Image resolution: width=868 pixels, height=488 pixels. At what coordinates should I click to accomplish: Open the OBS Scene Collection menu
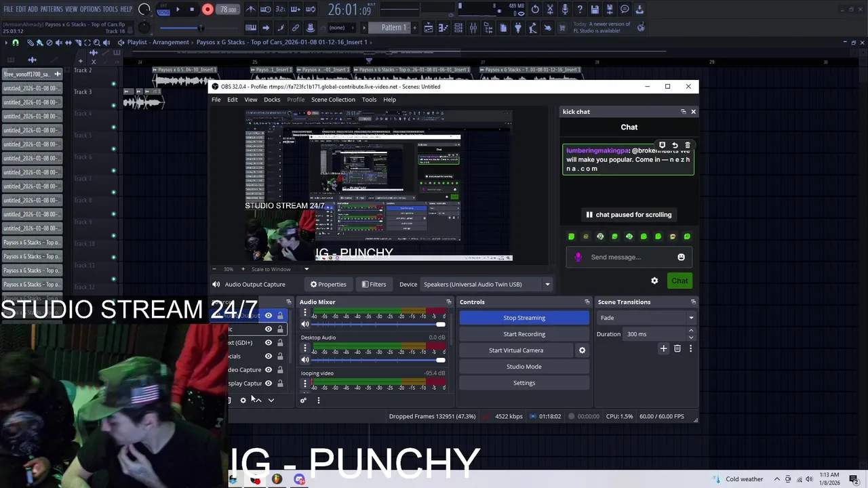pyautogui.click(x=333, y=100)
